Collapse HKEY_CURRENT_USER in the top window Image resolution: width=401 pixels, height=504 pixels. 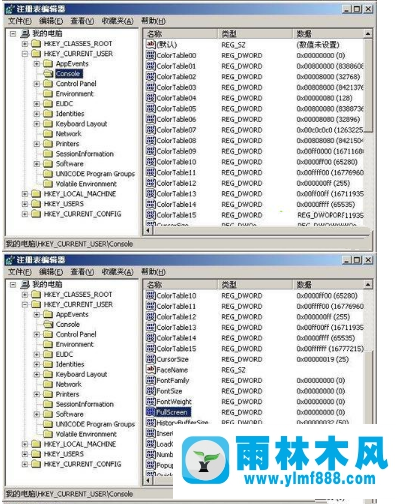25,53
